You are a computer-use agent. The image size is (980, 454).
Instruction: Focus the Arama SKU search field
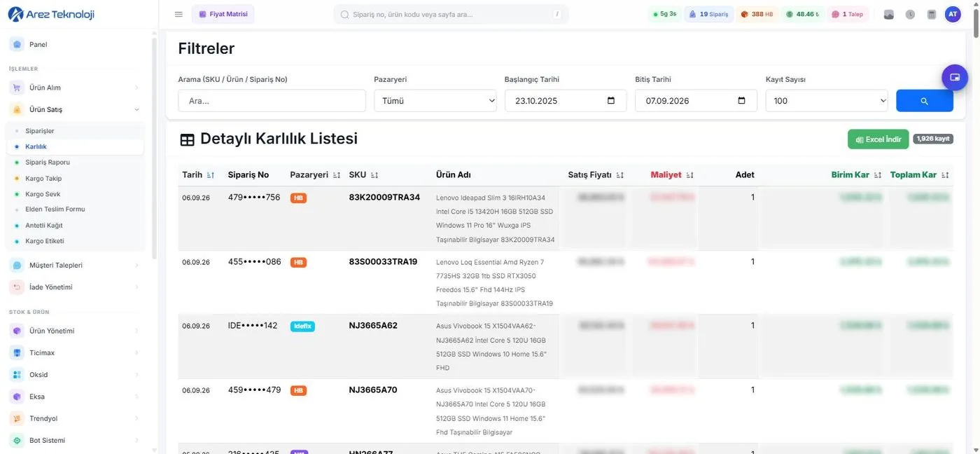coord(272,101)
